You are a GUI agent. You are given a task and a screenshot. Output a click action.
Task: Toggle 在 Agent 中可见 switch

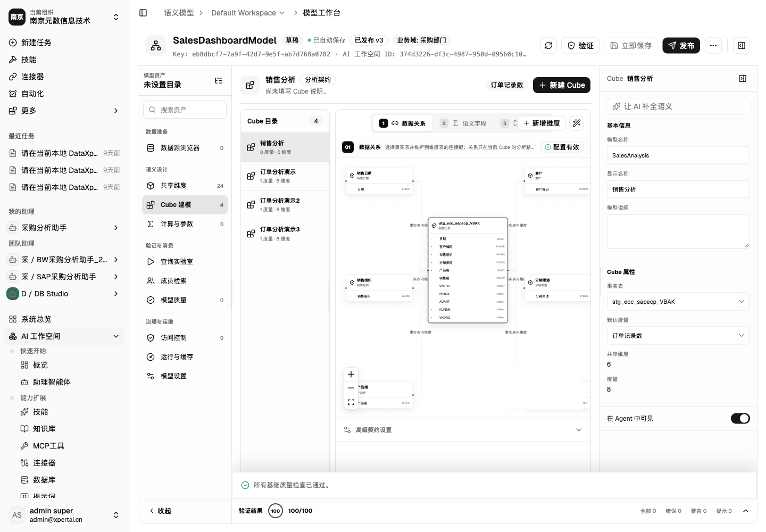(x=740, y=419)
